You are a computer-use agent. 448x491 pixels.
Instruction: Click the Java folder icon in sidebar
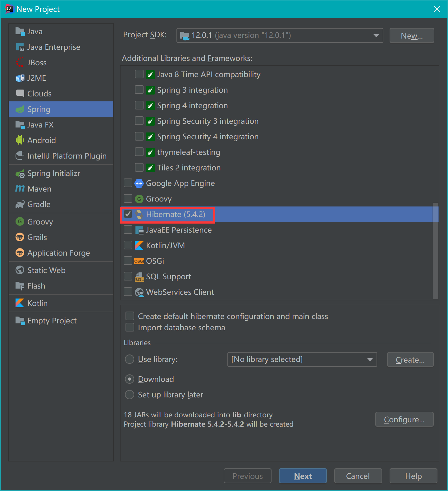(x=20, y=31)
